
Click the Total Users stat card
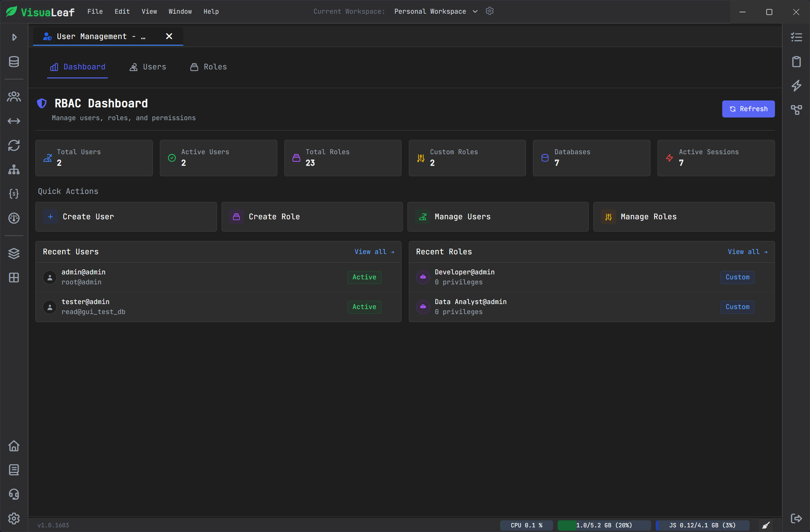click(94, 158)
